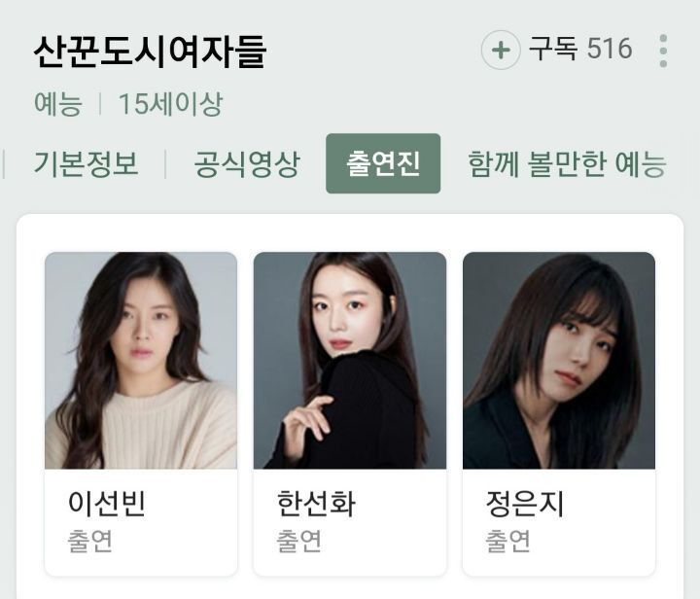Click the 예능 genre label
700x599 pixels.
58,104
